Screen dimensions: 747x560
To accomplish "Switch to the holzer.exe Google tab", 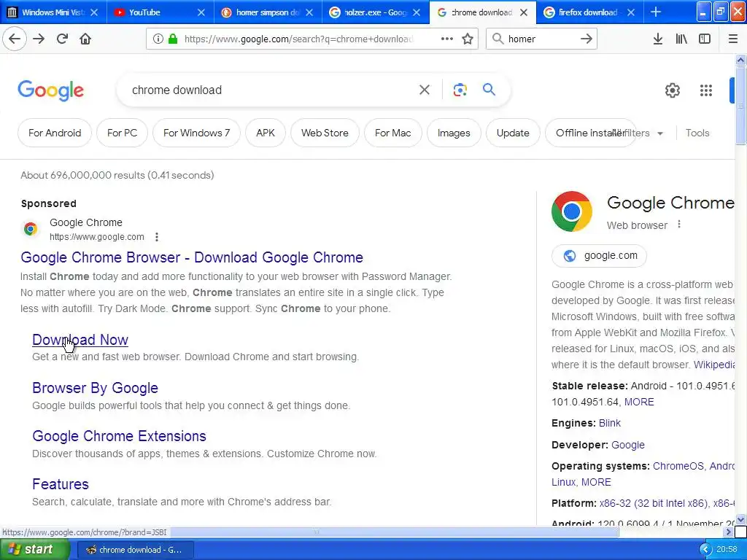I will (376, 12).
